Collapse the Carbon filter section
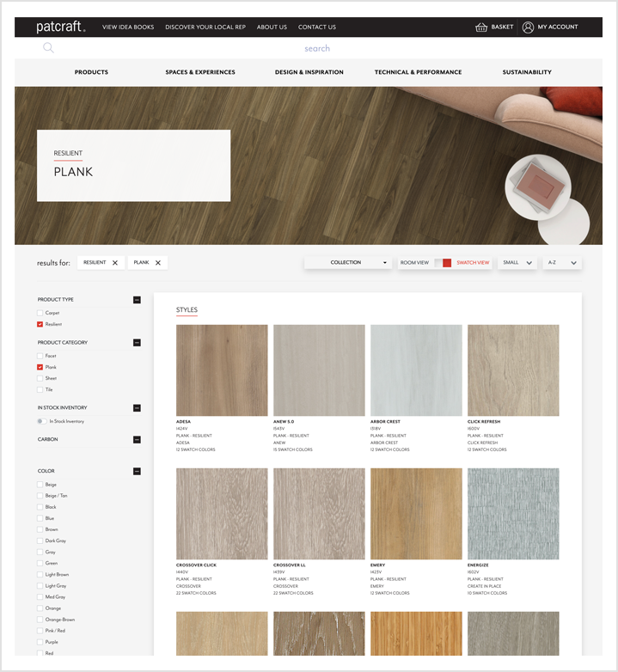The width and height of the screenshot is (618, 672). pos(137,440)
